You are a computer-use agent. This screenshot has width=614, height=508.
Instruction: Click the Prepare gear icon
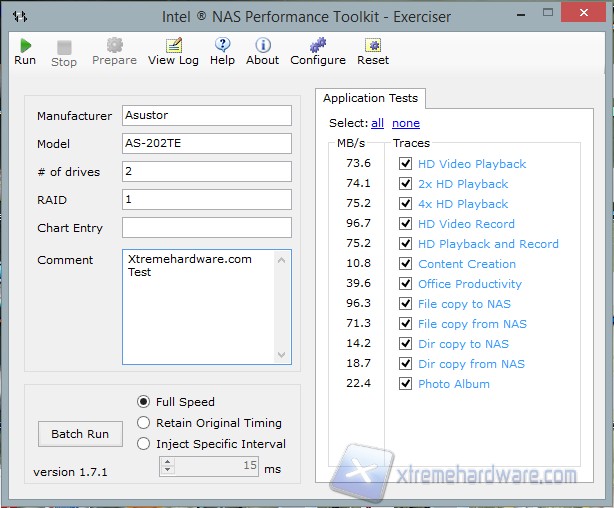coord(114,46)
